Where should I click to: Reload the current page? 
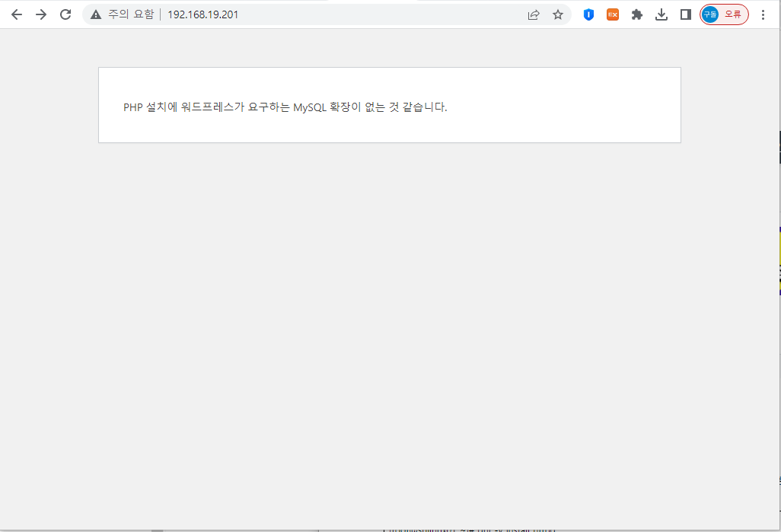click(65, 14)
